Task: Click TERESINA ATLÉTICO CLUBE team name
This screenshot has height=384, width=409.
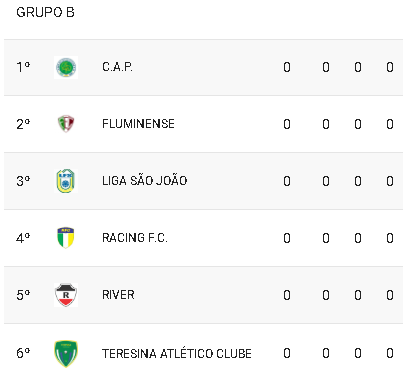Action: (177, 353)
